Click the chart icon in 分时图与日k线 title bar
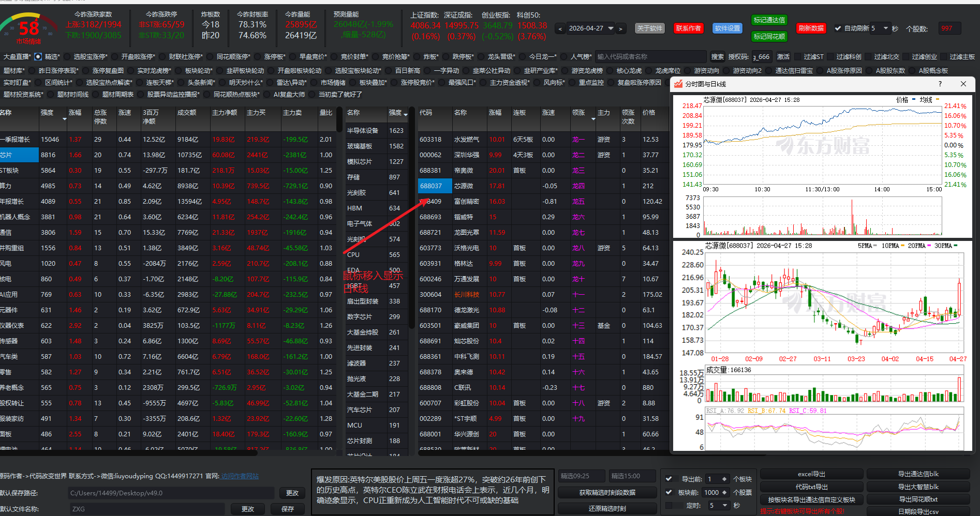 (678, 84)
